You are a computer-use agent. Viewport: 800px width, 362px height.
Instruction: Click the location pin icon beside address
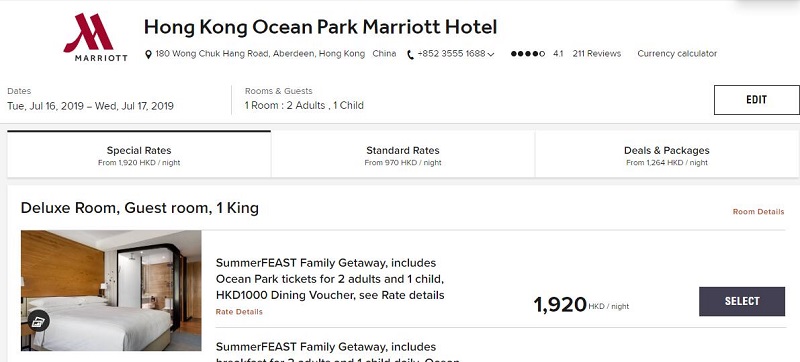[148, 54]
